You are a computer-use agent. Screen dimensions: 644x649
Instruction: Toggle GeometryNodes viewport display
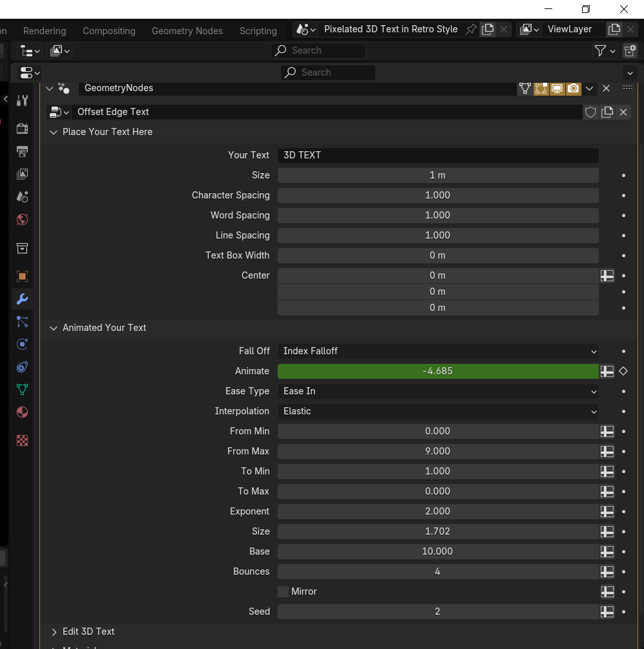[557, 88]
